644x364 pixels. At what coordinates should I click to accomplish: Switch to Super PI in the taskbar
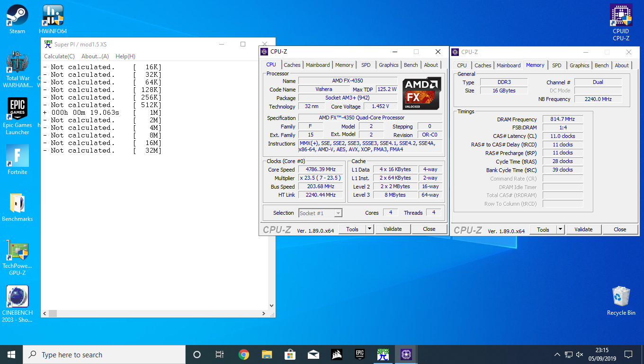coord(383,355)
